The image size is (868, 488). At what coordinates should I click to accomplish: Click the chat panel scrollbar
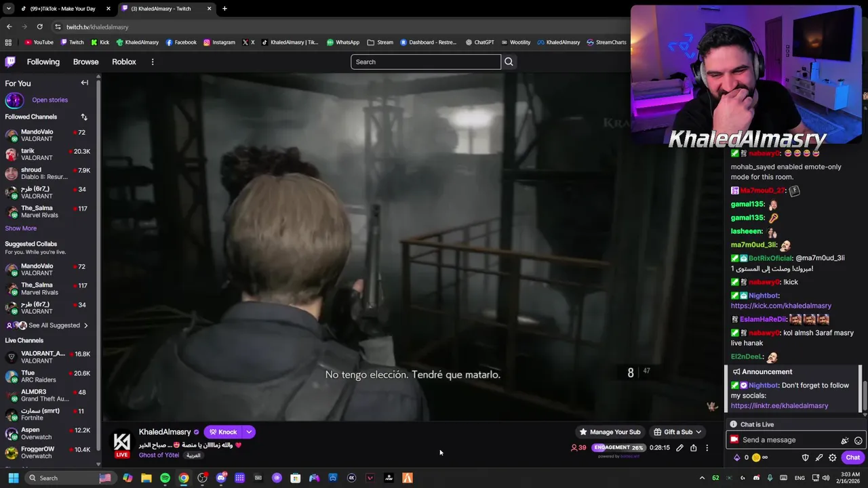point(865,397)
